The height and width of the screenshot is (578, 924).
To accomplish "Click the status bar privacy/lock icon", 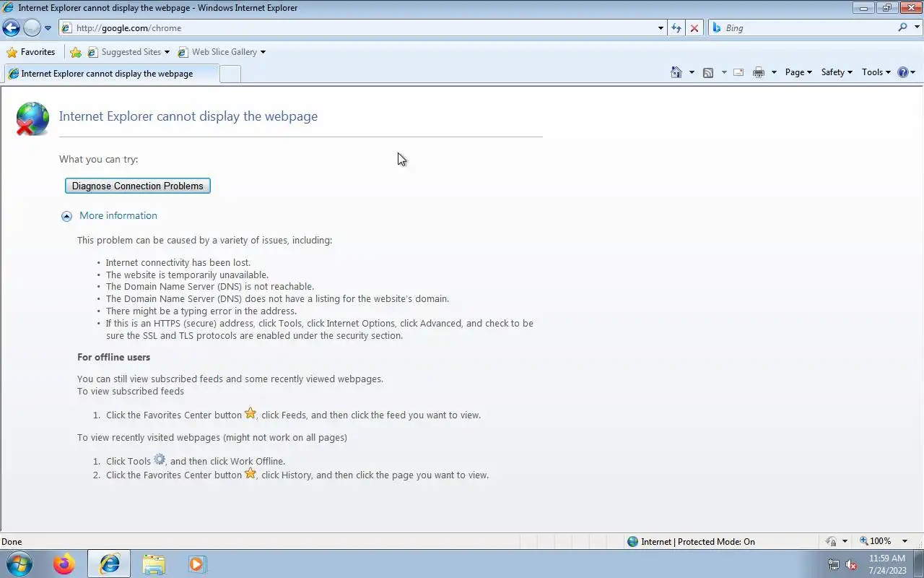I will click(832, 541).
